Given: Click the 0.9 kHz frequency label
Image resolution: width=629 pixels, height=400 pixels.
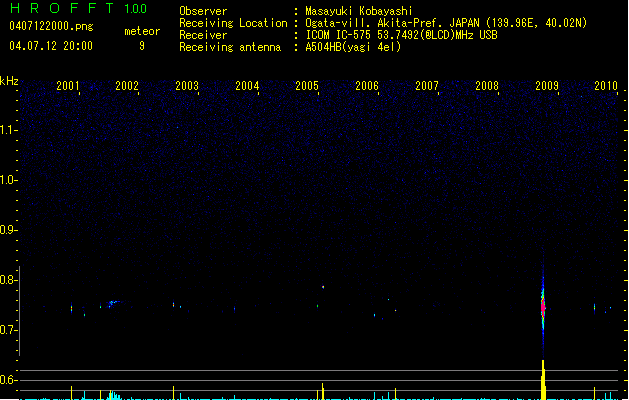Looking at the screenshot, I should pos(8,230).
